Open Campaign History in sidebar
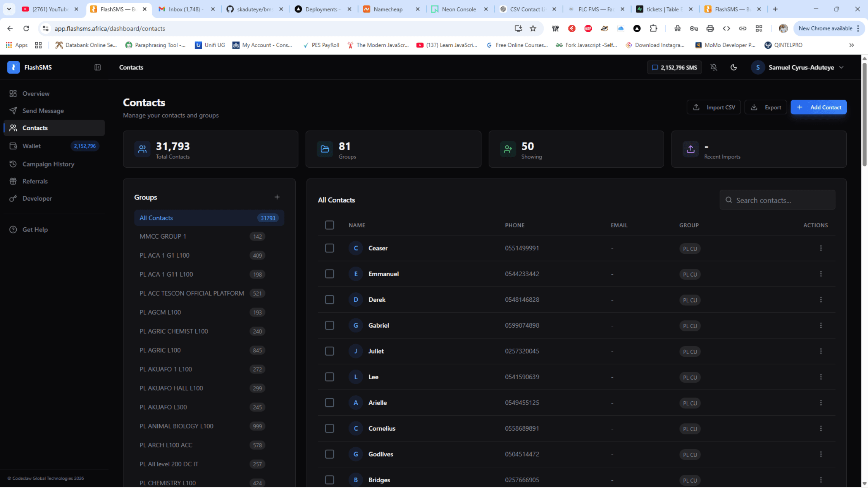The image size is (868, 488). tap(48, 164)
